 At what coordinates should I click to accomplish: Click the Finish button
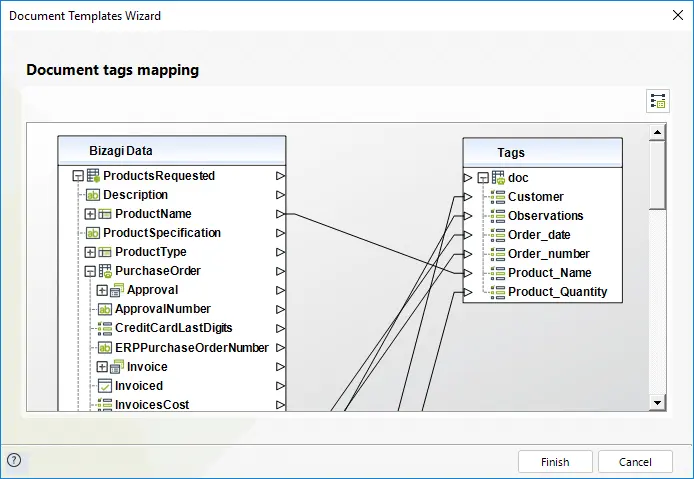tap(555, 462)
